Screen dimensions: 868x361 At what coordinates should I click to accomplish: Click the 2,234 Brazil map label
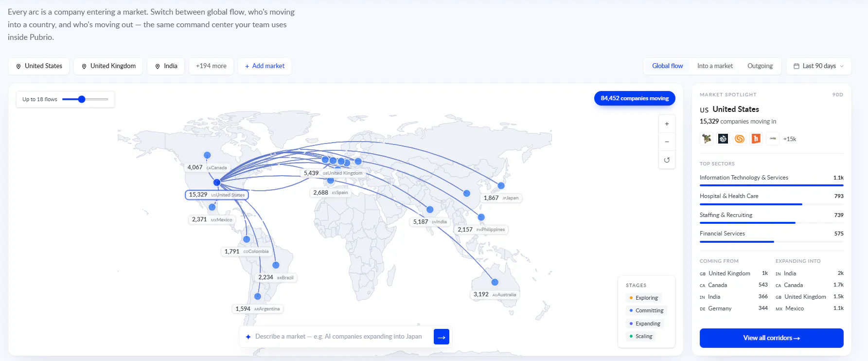pyautogui.click(x=276, y=277)
